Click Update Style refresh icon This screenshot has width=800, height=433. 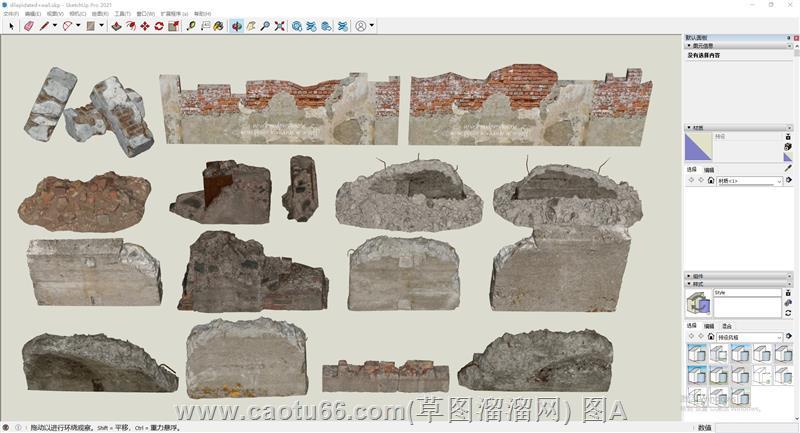tap(788, 313)
